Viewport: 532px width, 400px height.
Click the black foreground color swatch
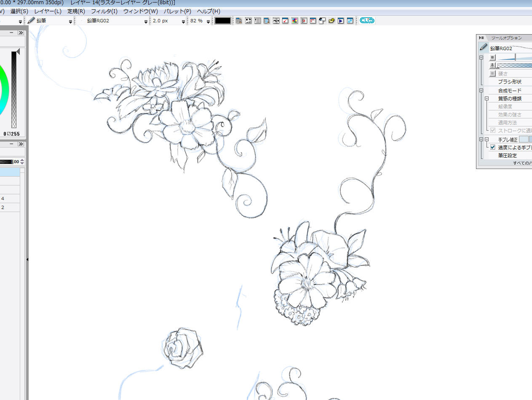pos(223,21)
